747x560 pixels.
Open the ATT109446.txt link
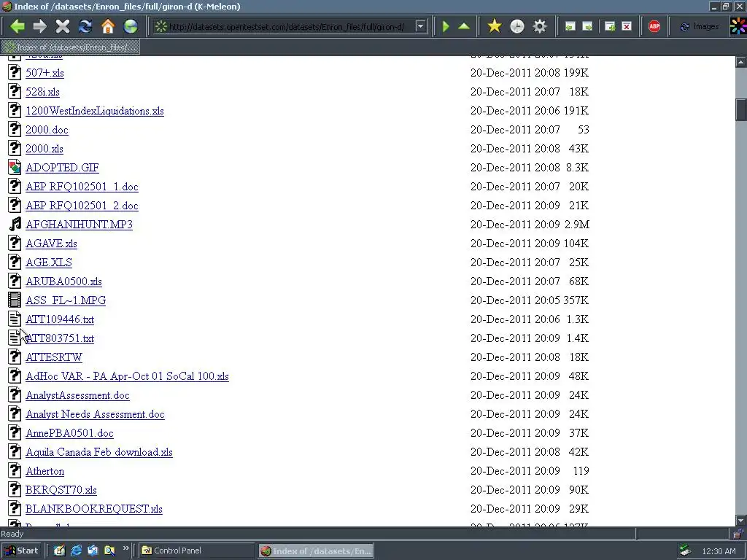pyautogui.click(x=60, y=319)
